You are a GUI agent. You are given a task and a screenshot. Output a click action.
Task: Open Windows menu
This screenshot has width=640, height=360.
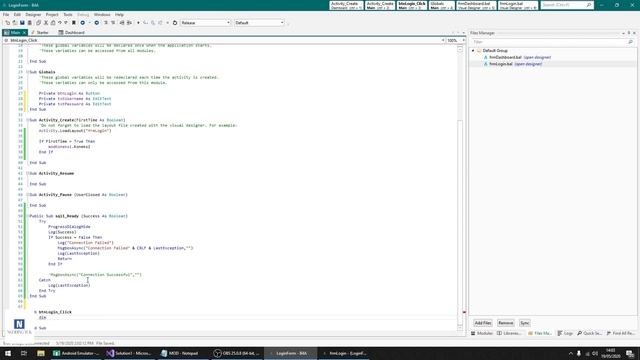click(x=102, y=15)
